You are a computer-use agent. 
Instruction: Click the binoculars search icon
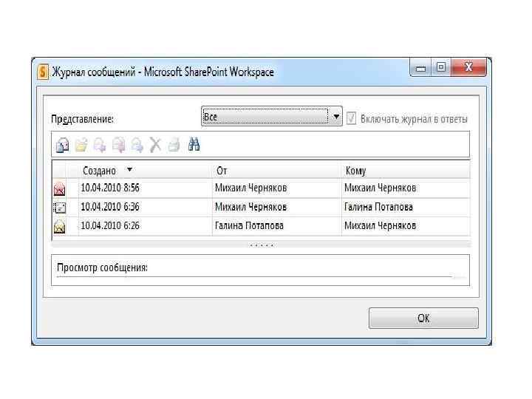tap(194, 145)
